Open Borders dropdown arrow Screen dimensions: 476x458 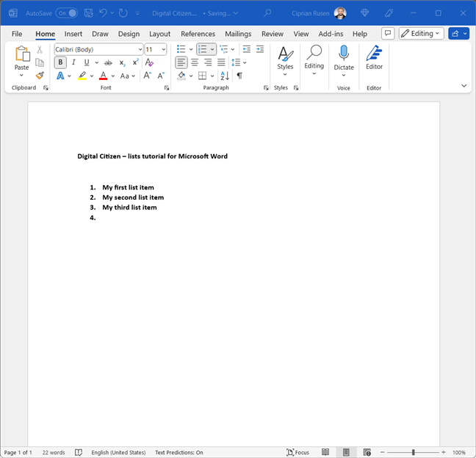click(212, 76)
